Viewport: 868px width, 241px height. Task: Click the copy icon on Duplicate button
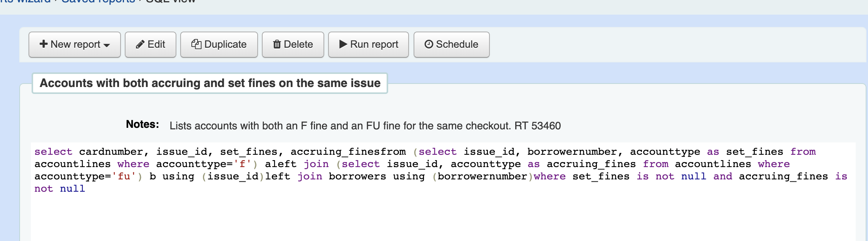pyautogui.click(x=196, y=44)
